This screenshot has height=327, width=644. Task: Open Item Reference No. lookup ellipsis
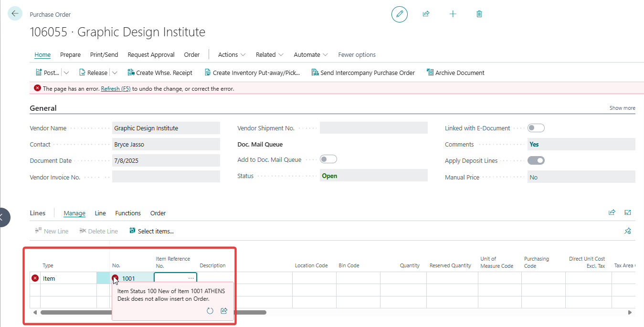click(191, 278)
